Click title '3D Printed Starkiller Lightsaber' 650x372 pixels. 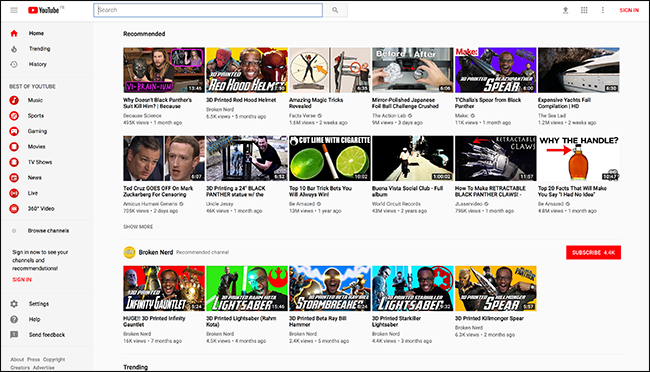[396, 321]
